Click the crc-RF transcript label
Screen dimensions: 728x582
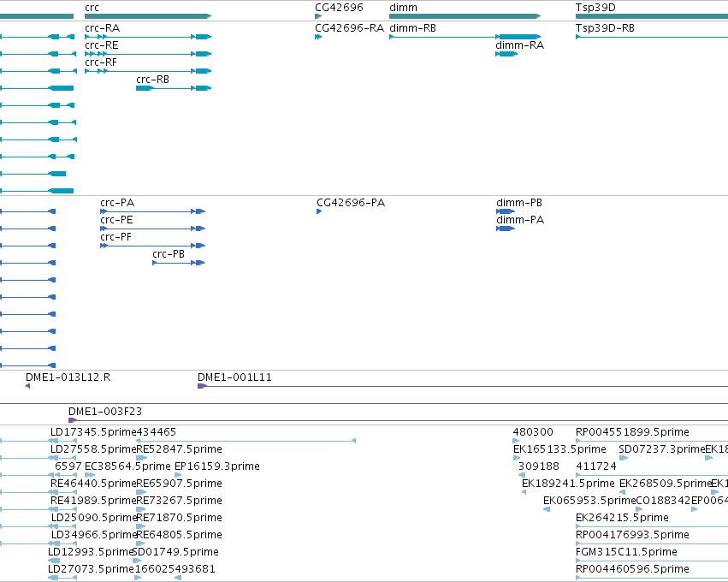click(x=101, y=62)
